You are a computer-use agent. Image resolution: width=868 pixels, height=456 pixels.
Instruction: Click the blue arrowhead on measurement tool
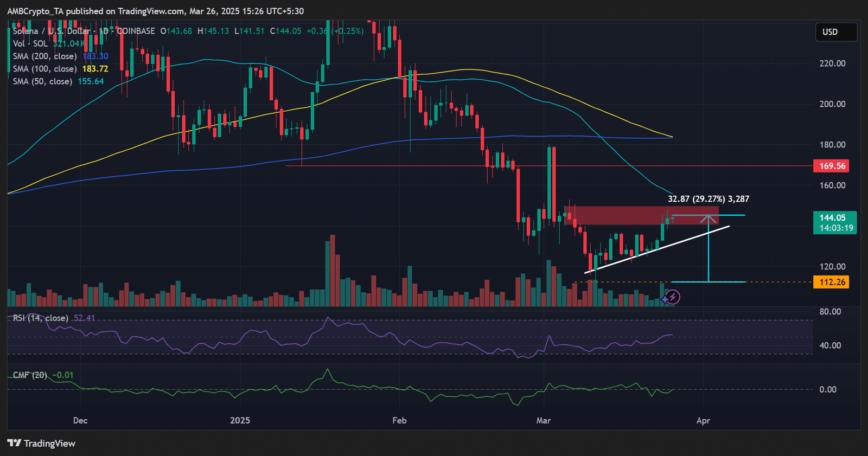[708, 219]
